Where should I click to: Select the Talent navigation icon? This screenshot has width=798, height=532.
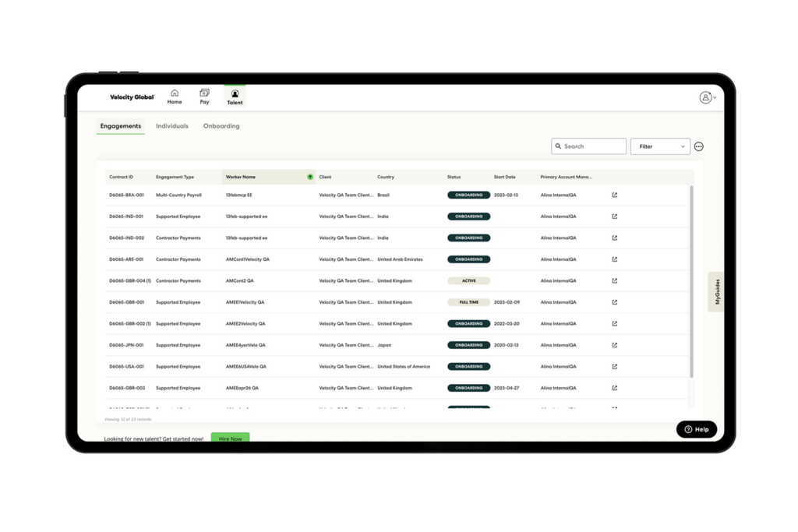coord(235,94)
